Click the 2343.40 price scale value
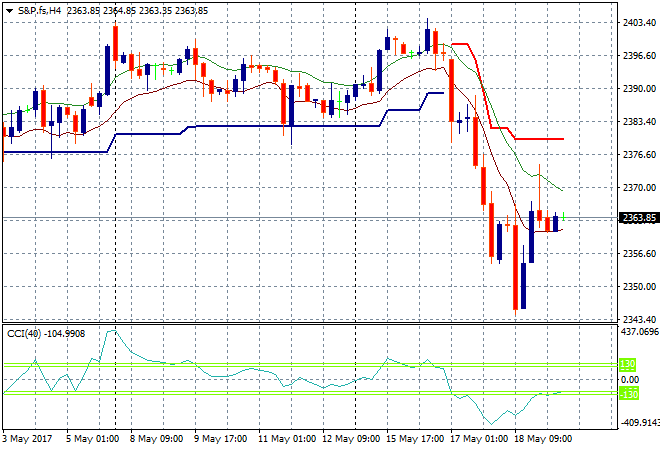Viewport: 660px width, 450px height. (x=639, y=320)
